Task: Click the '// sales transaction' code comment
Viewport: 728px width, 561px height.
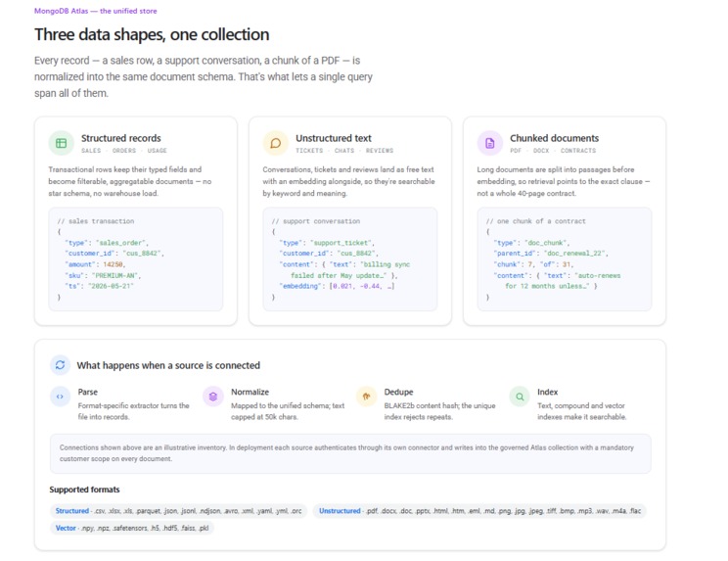Action: pos(96,221)
